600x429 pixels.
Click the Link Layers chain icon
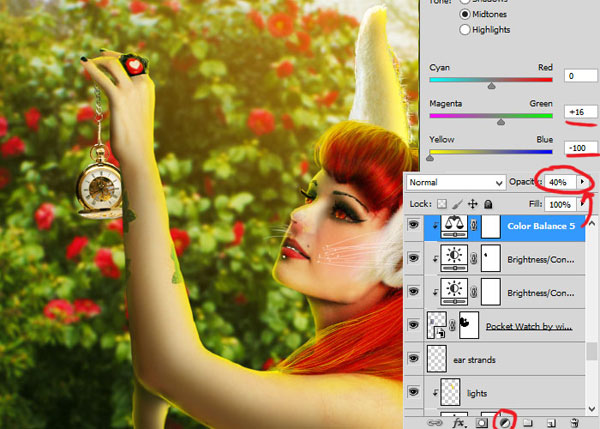pos(435,423)
